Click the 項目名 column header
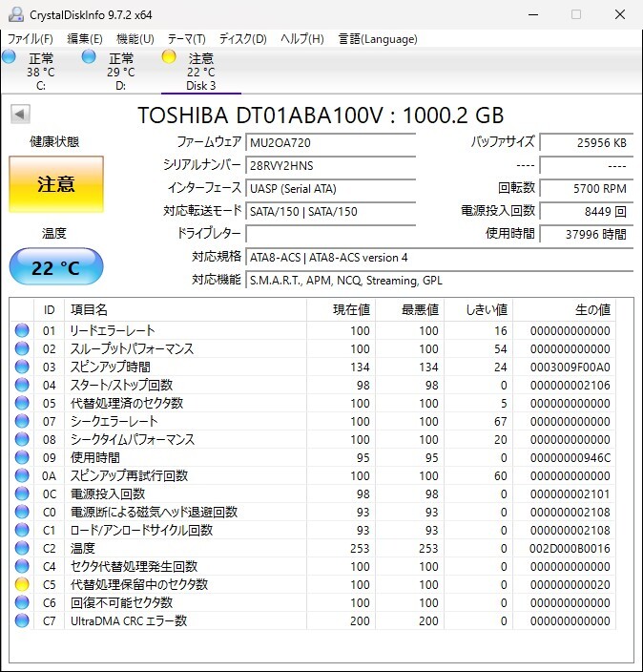 point(185,310)
